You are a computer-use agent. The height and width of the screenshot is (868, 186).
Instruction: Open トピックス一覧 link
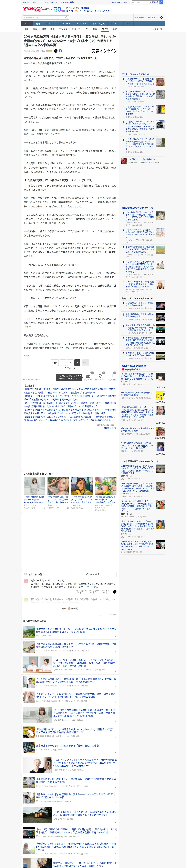155,29
